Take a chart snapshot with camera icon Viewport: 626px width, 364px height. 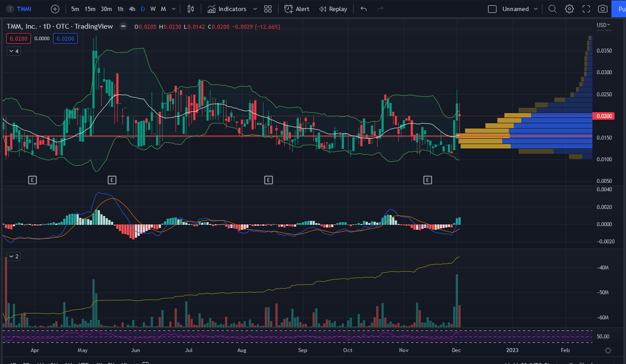point(603,9)
